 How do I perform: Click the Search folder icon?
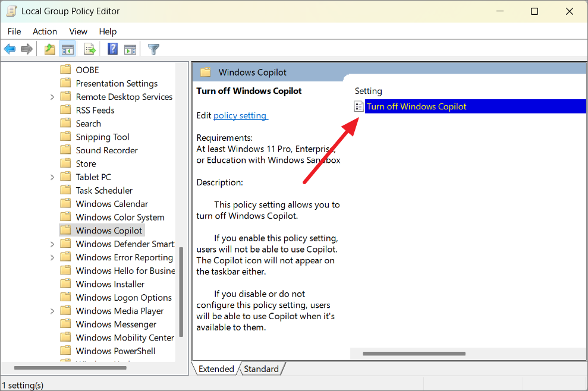click(65, 123)
